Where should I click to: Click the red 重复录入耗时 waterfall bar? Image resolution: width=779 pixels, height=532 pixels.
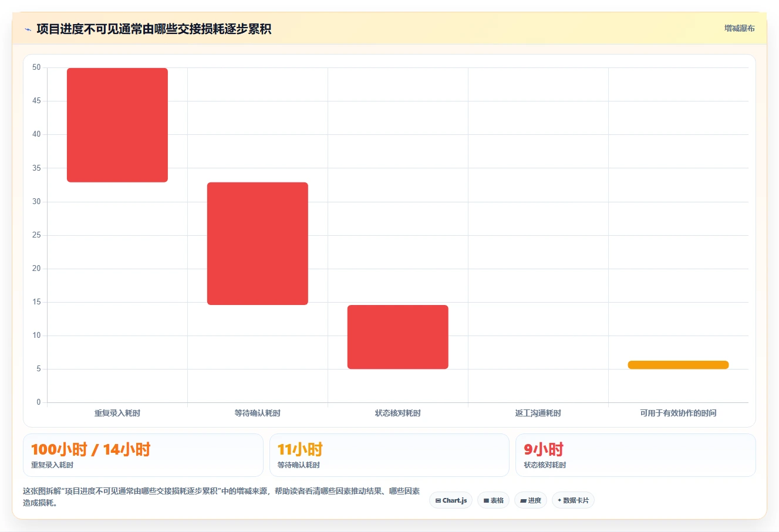117,125
